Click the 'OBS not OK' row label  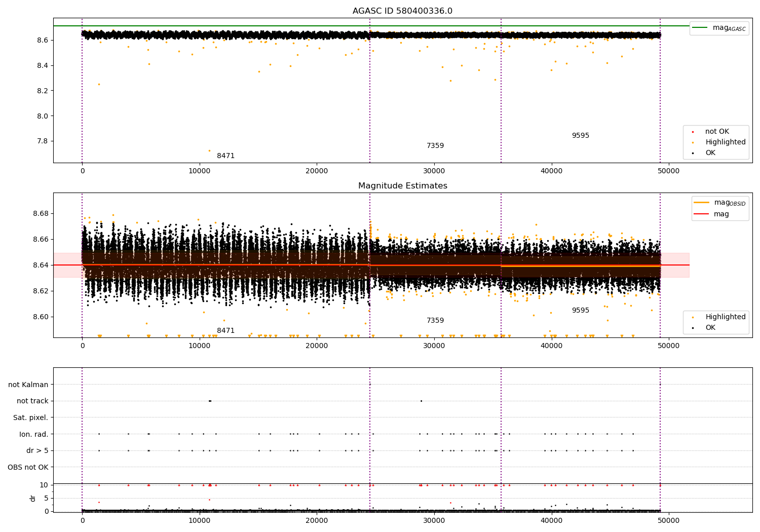(x=28, y=467)
